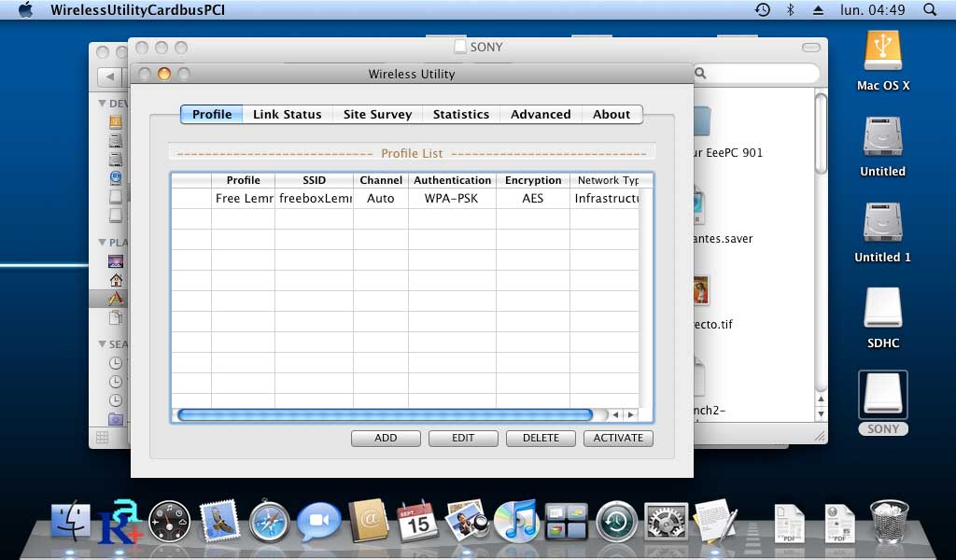Screen dimensions: 956x560
Task: Click the SONY window search field
Action: [756, 73]
